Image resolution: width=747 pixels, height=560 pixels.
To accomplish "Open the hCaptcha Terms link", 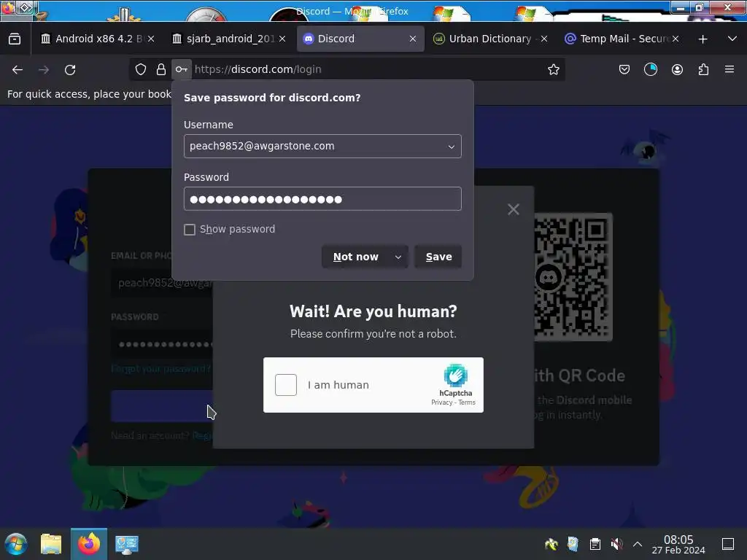I will pyautogui.click(x=467, y=402).
